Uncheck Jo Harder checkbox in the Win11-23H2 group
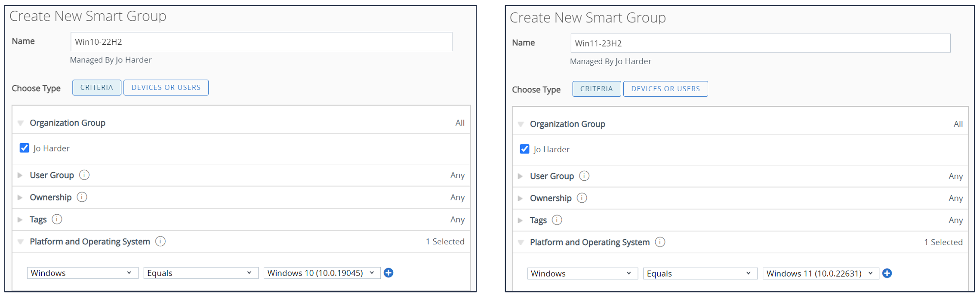This screenshot has height=296, width=980. (524, 149)
